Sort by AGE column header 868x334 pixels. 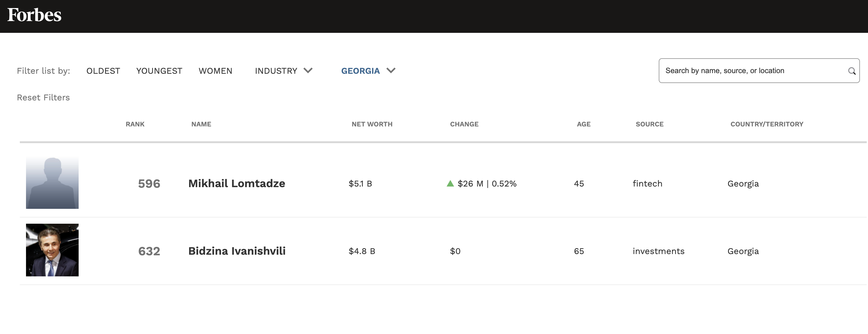(584, 124)
